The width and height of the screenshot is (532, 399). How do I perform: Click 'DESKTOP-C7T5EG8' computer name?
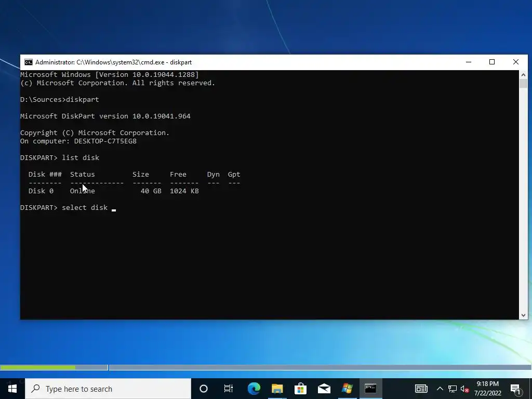pos(105,141)
